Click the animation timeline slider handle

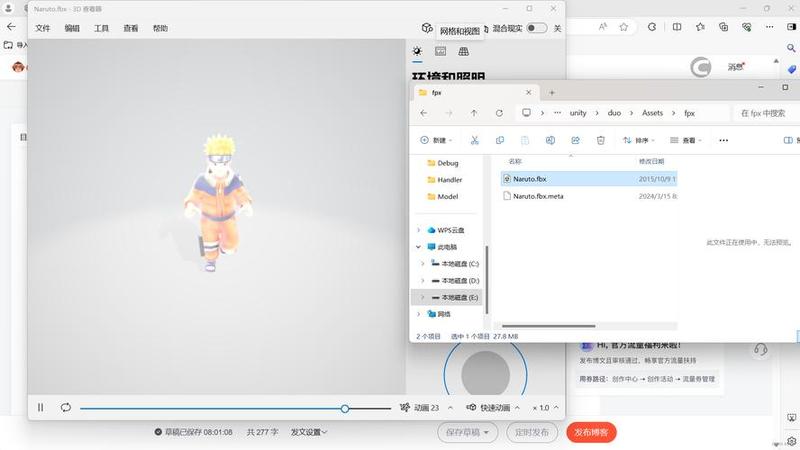point(345,409)
